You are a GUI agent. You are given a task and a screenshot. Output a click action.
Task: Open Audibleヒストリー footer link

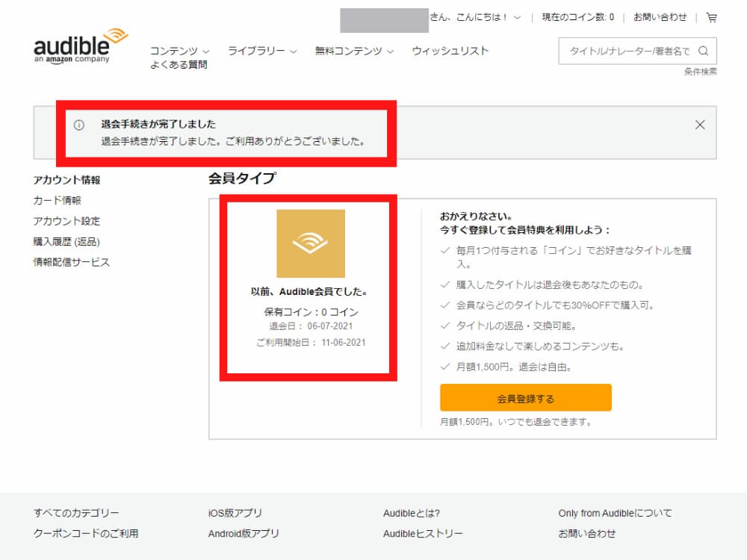[x=423, y=533]
